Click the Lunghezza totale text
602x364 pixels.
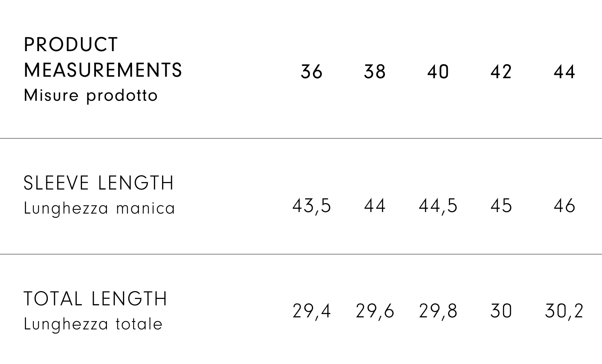click(x=93, y=324)
